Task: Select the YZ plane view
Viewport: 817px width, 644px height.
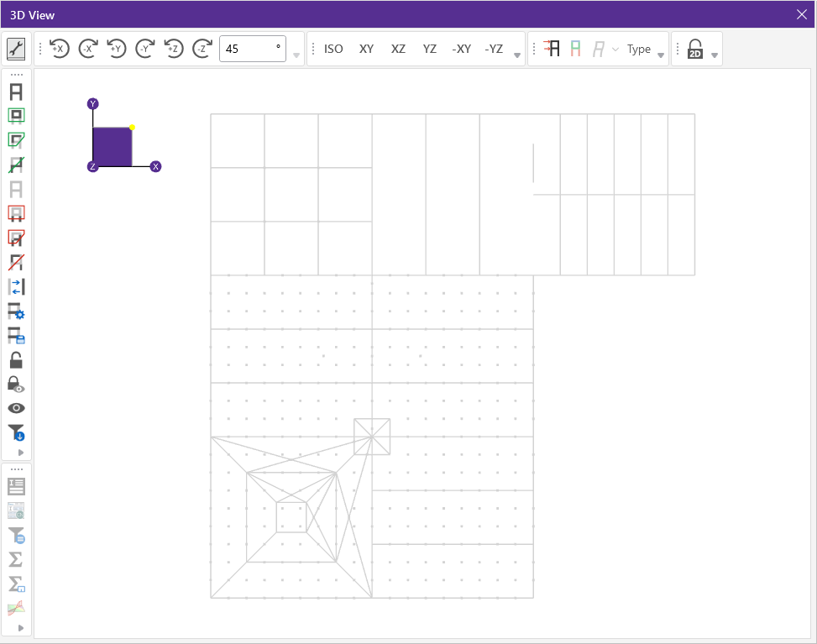Action: click(x=429, y=49)
